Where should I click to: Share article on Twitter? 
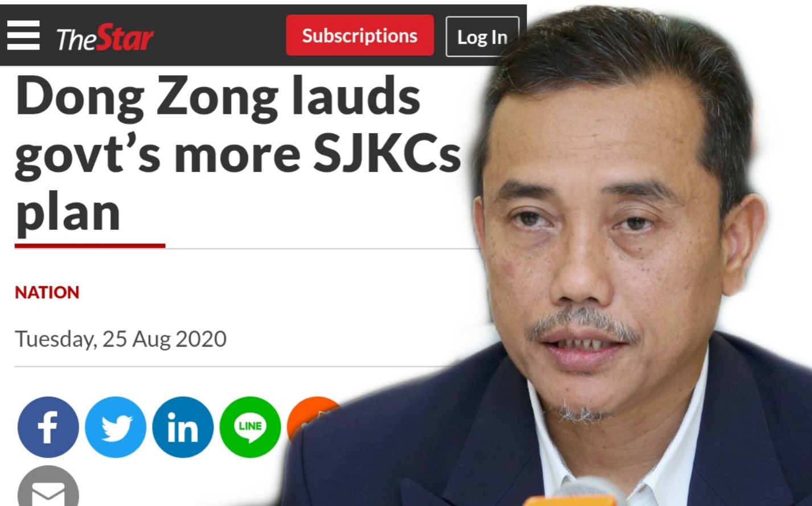pos(116,427)
